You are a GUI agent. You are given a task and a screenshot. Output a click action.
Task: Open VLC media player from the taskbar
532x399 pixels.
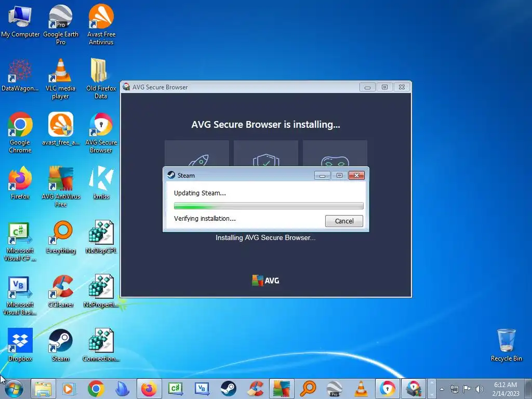tap(361, 389)
